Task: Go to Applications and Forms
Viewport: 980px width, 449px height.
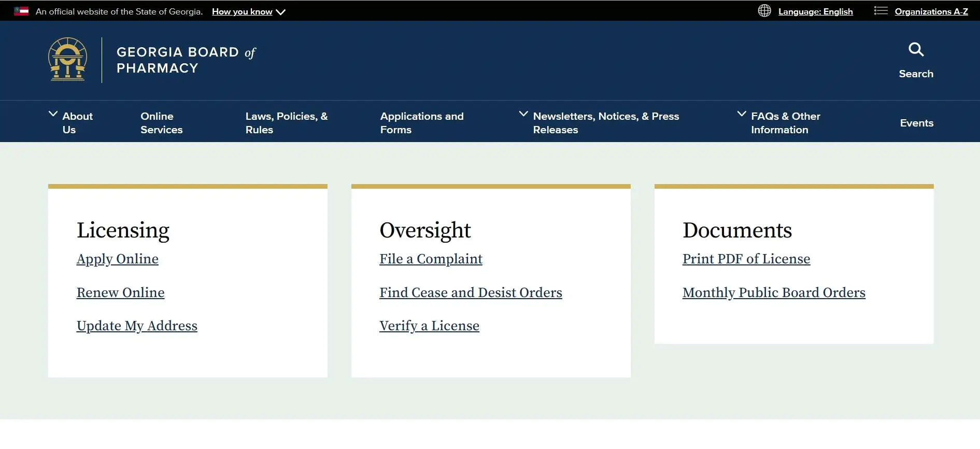Action: pyautogui.click(x=421, y=123)
